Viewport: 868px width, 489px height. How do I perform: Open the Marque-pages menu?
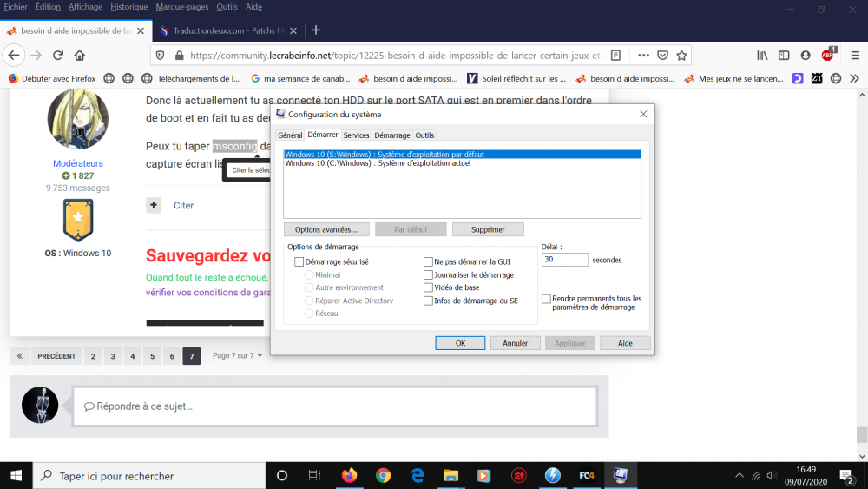182,7
